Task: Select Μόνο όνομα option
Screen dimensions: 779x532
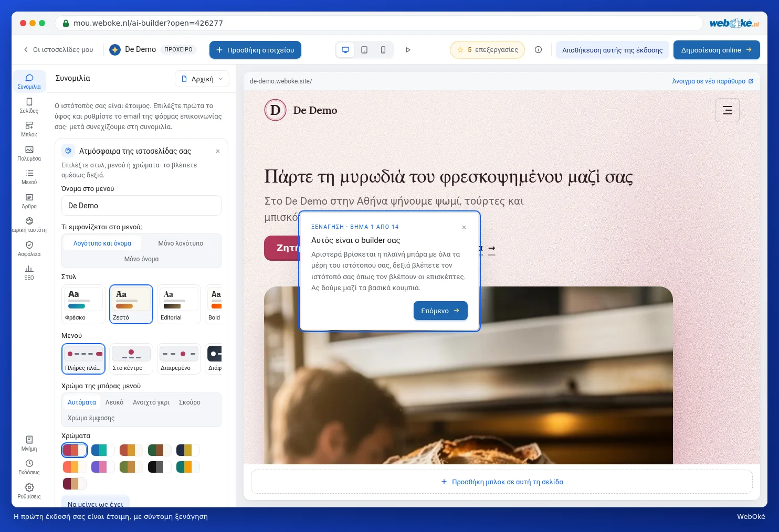Action: (142, 259)
